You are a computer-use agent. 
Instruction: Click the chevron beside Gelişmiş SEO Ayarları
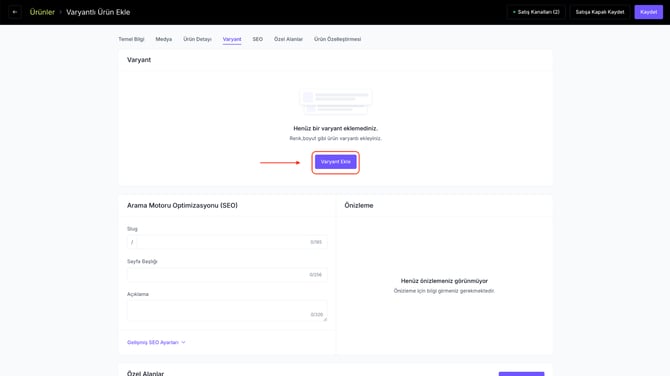(x=183, y=342)
